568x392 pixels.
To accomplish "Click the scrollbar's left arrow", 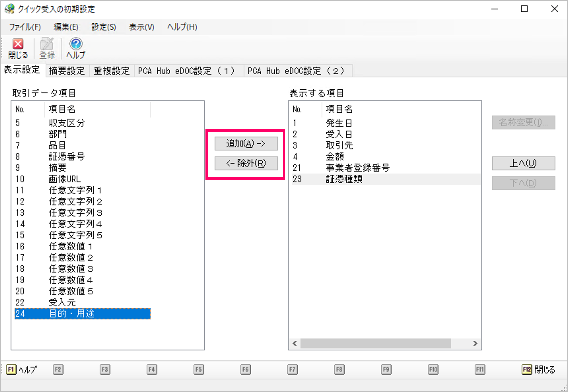I will [295, 343].
